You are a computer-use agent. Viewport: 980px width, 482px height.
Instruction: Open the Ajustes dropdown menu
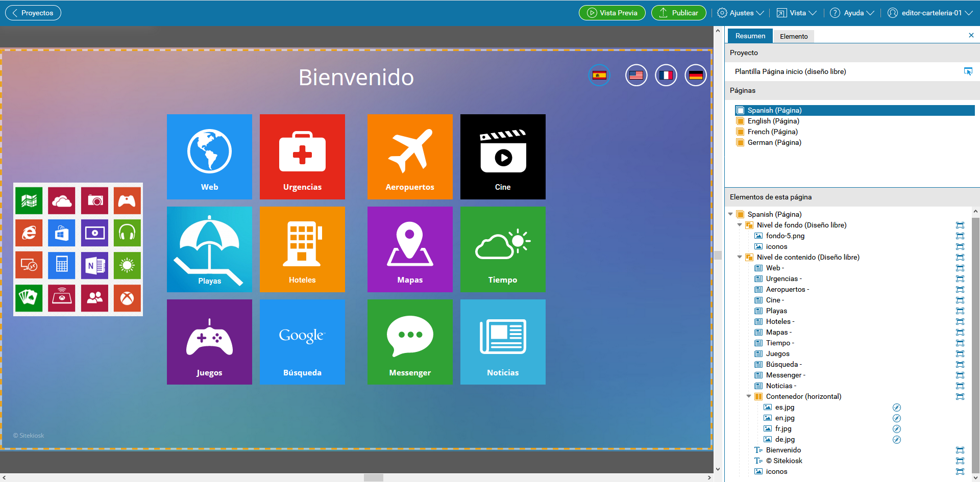pos(741,13)
